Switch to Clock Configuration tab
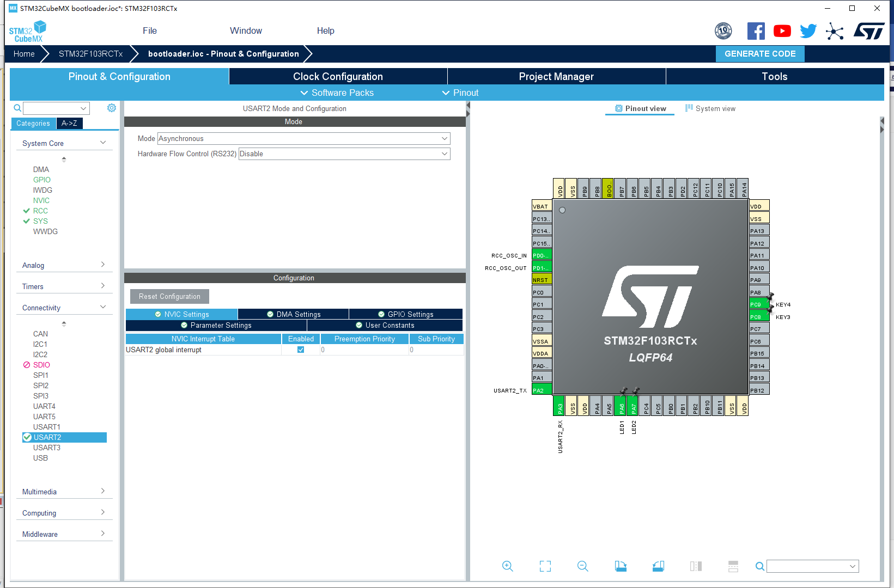 [x=338, y=76]
